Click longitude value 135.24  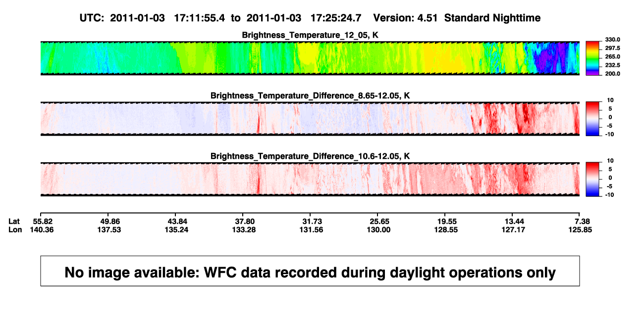point(177,230)
